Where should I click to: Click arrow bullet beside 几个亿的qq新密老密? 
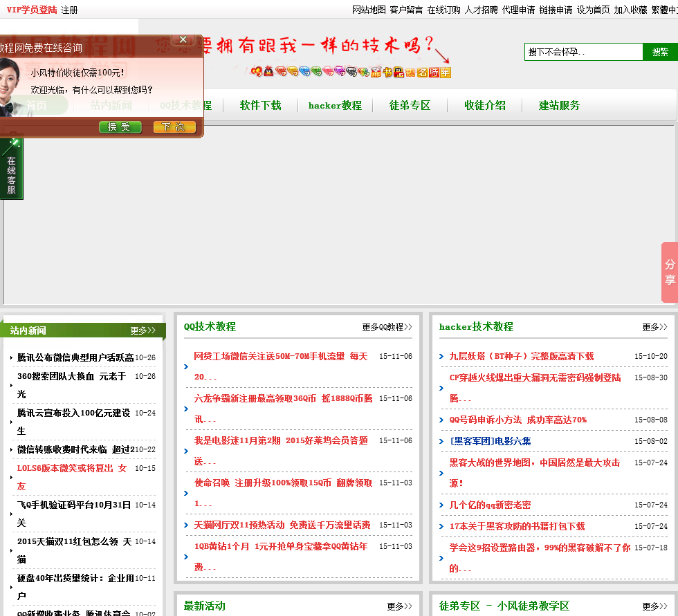point(441,505)
